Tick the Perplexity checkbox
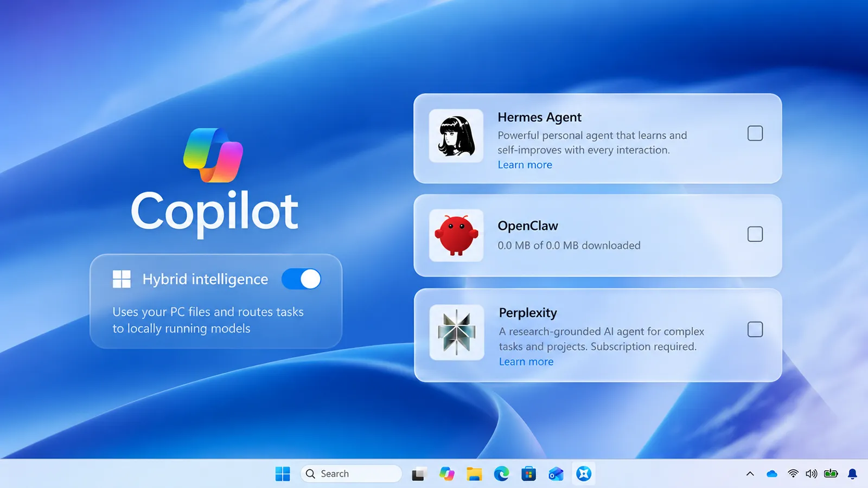The image size is (868, 488). [755, 330]
